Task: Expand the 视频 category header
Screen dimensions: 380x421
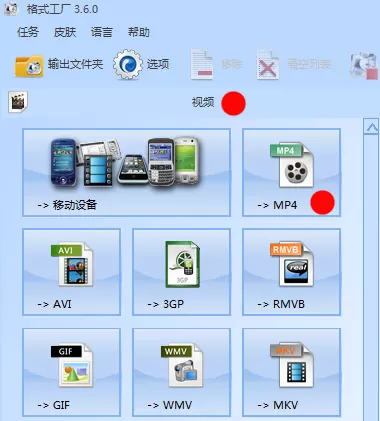Action: click(x=190, y=102)
